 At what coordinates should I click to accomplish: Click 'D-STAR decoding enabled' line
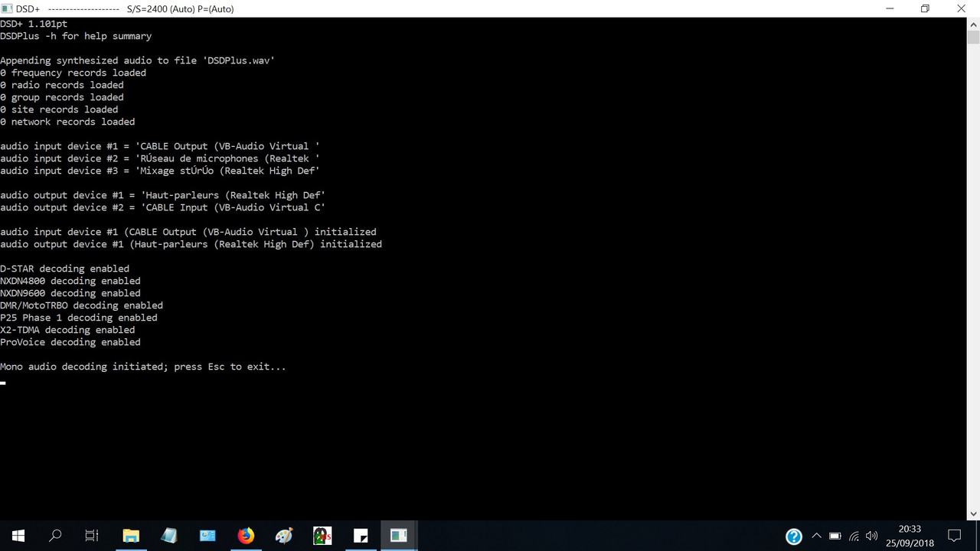click(x=64, y=269)
